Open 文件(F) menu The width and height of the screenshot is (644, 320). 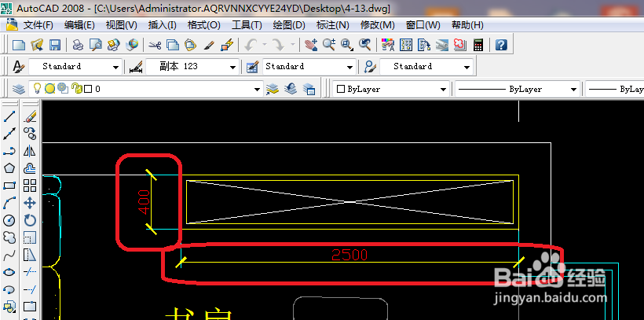pos(38,25)
